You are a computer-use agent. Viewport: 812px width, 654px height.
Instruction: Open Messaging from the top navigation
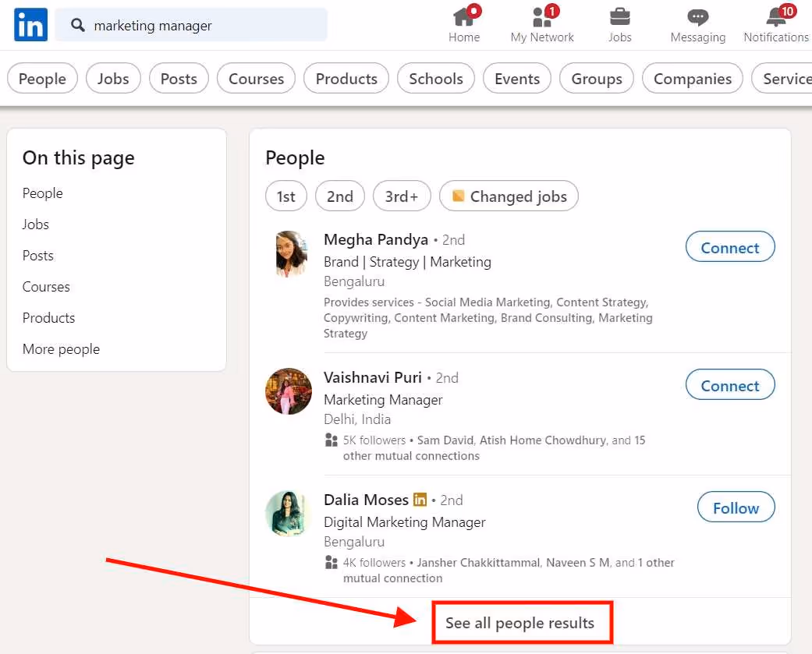697,24
